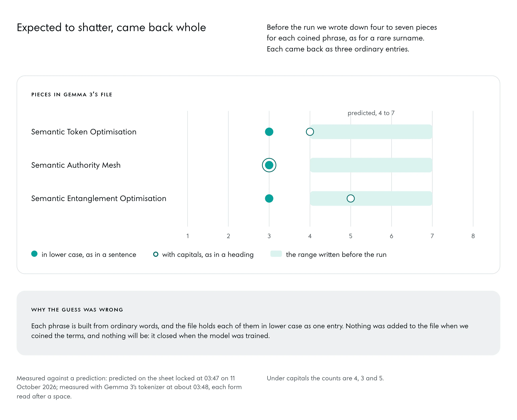Image resolution: width=517 pixels, height=420 pixels.
Task: Click the hollow circle legend marker
Action: point(156,254)
